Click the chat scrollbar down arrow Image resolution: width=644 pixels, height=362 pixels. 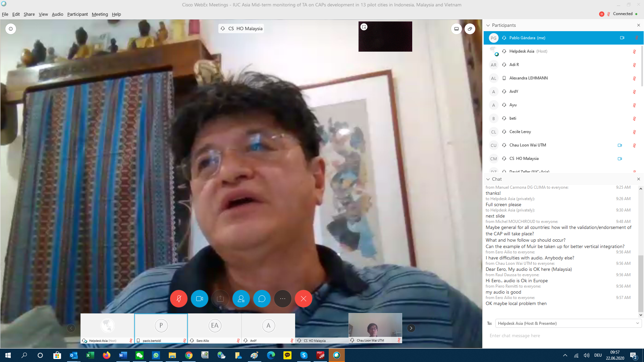pos(641,315)
